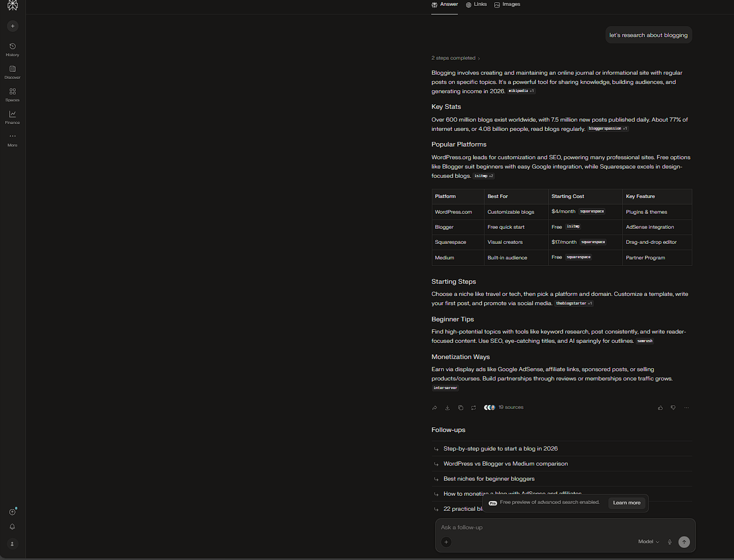Viewport: 734px width, 560px height.
Task: Open 'WordPress vs Blogger vs Medium comparison' follow-up
Action: click(505, 464)
